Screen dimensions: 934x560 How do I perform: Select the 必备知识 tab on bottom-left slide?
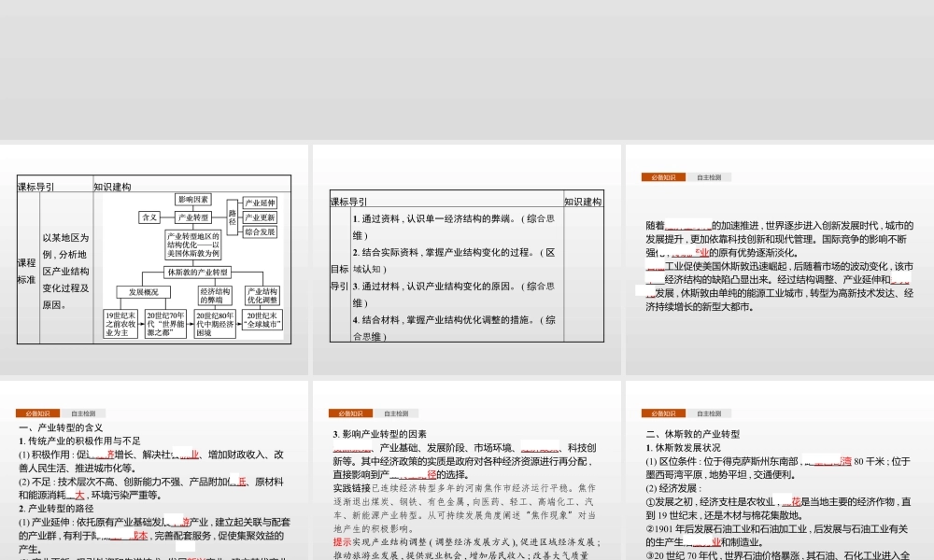39,413
